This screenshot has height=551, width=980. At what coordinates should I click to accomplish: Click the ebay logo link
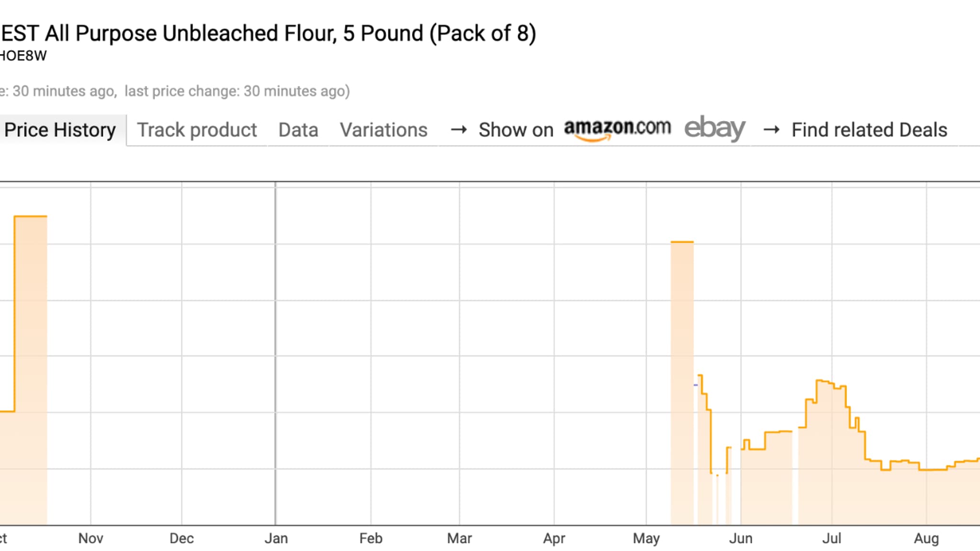[x=714, y=128]
